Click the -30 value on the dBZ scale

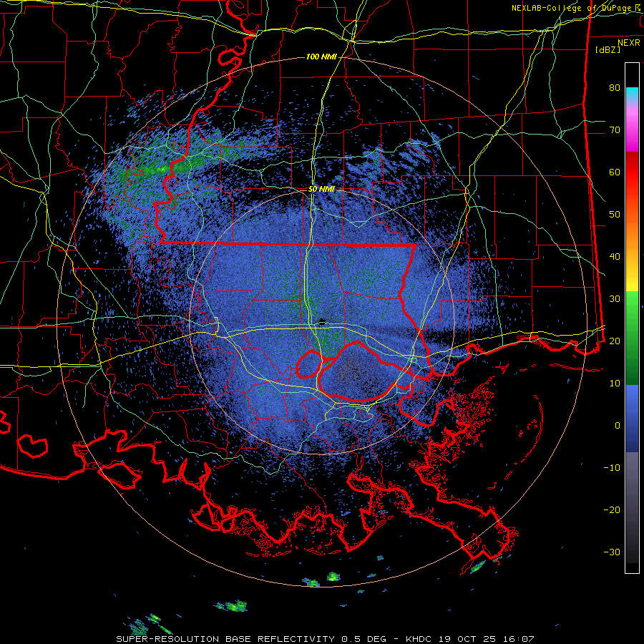point(612,552)
